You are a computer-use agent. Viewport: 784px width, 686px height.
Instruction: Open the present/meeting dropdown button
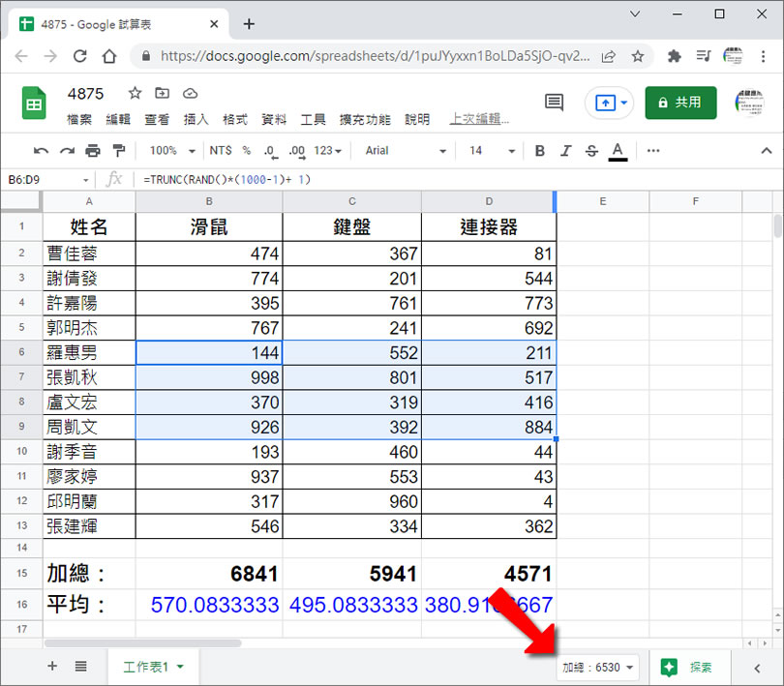click(x=610, y=103)
